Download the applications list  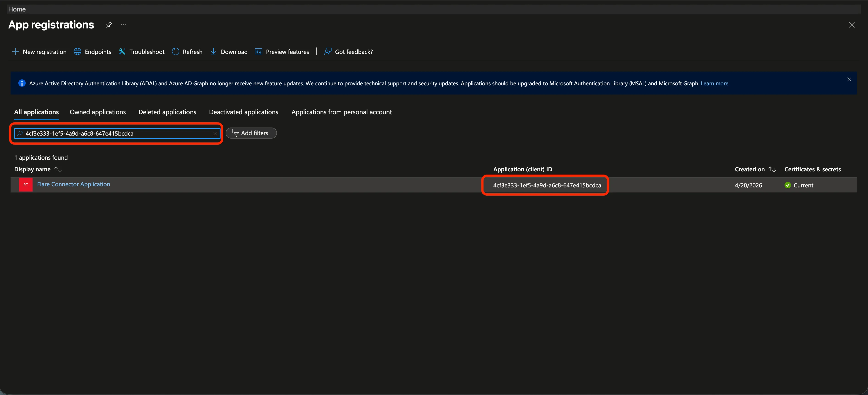229,52
